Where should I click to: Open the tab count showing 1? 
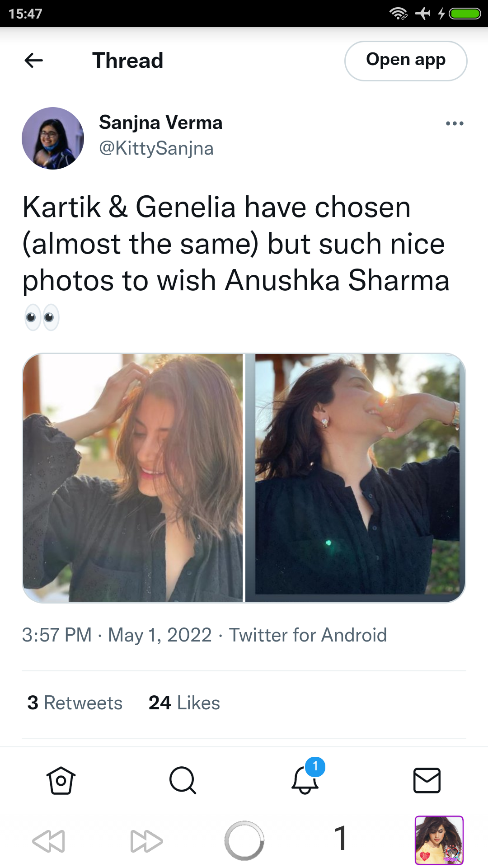(341, 838)
